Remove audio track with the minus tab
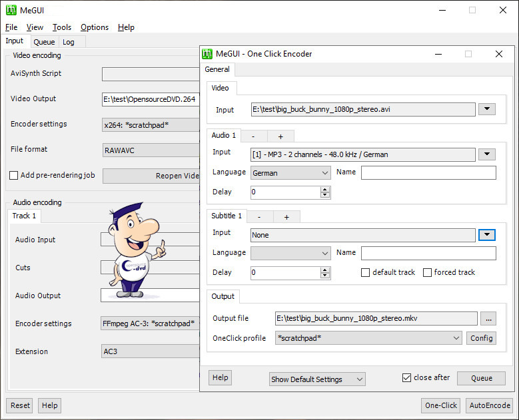This screenshot has height=420, width=519. point(254,136)
